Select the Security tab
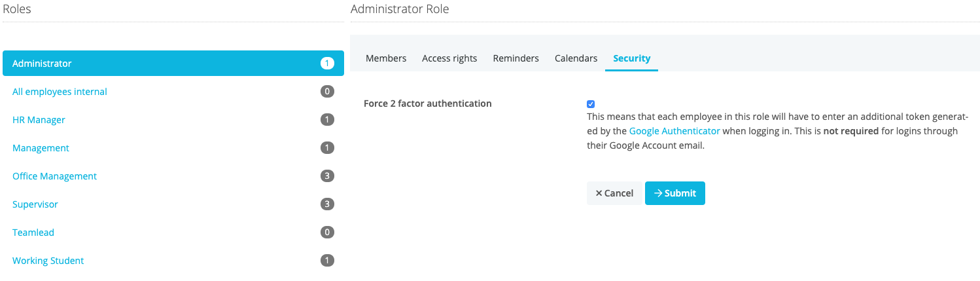The height and width of the screenshot is (281, 980). tap(631, 58)
